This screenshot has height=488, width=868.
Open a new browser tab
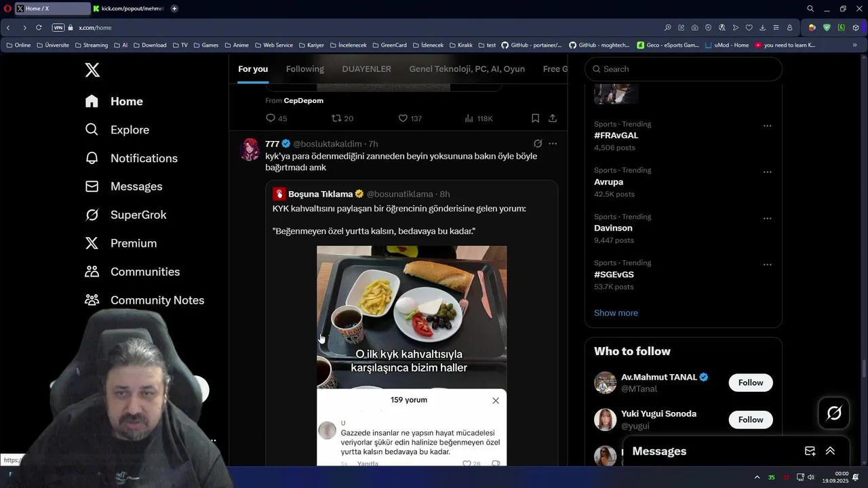pyautogui.click(x=174, y=9)
